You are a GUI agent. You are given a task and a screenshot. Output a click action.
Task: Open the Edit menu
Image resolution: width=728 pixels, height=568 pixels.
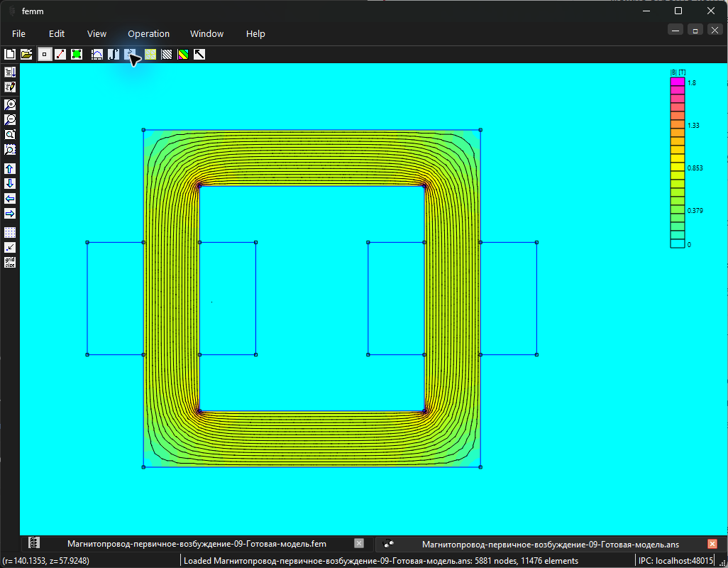click(57, 34)
